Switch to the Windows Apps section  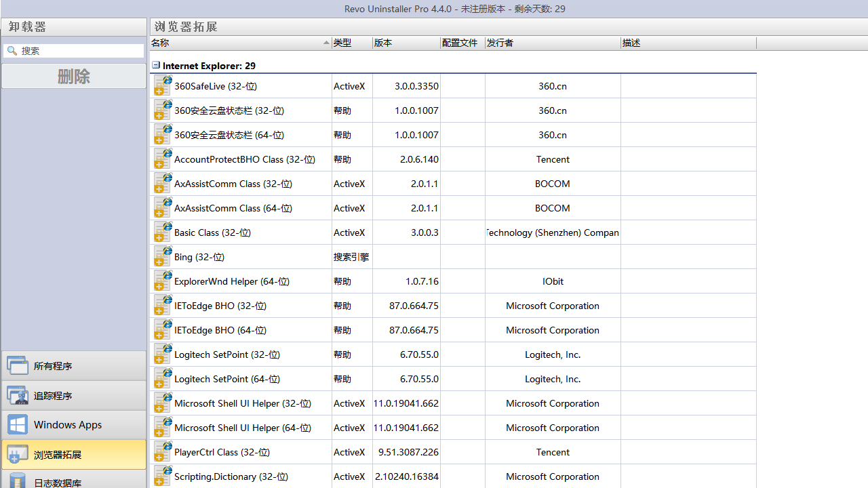pyautogui.click(x=73, y=425)
